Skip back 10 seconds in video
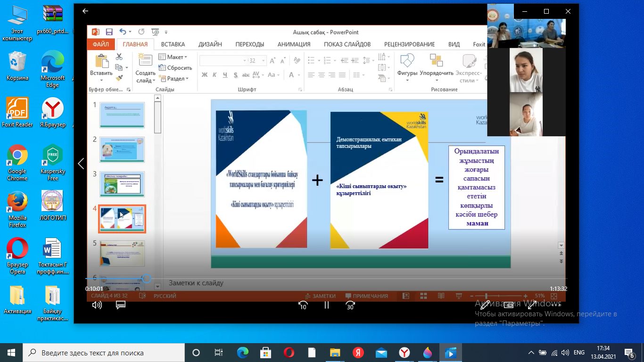 pos(303,305)
